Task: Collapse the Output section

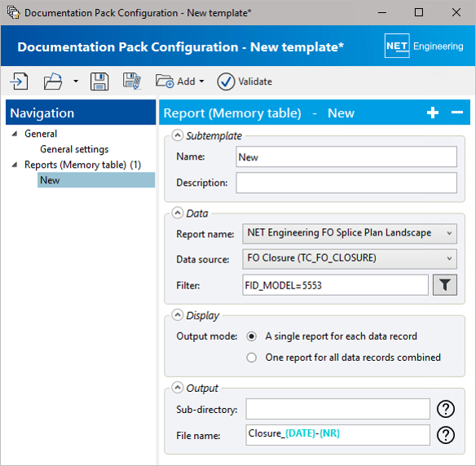Action: pos(178,388)
